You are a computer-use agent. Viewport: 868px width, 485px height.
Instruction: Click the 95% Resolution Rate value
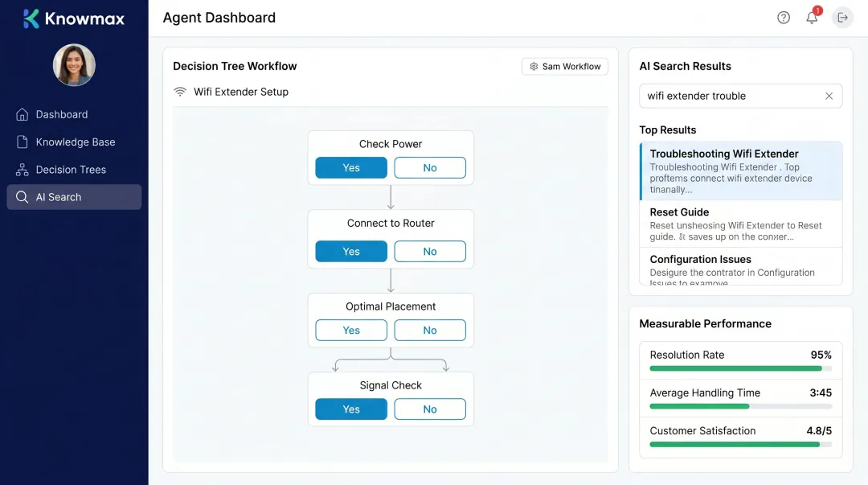pyautogui.click(x=821, y=355)
